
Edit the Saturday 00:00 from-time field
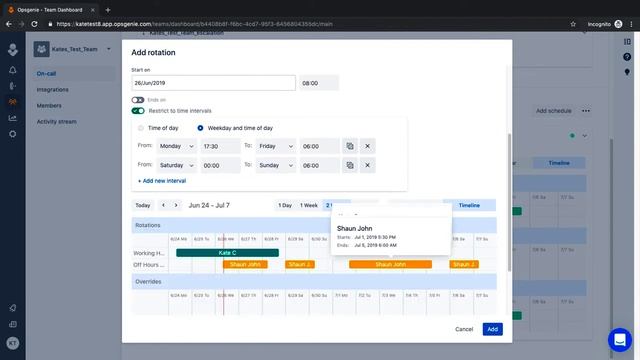pos(220,165)
